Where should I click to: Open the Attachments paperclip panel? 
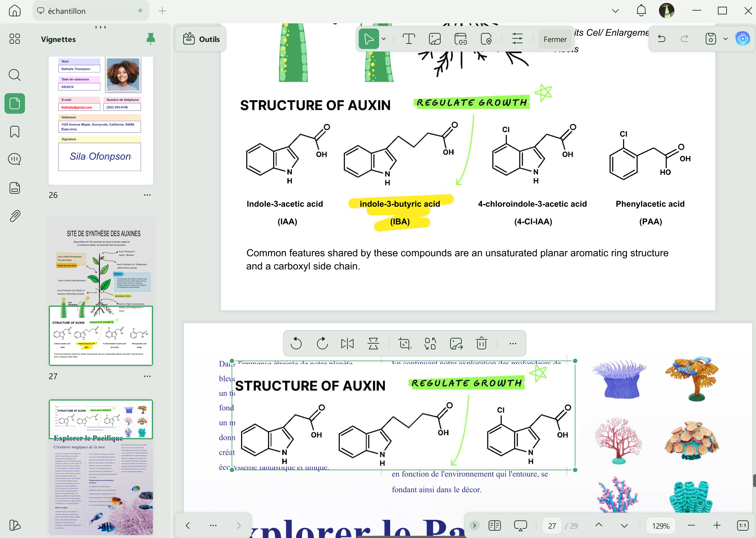15,216
